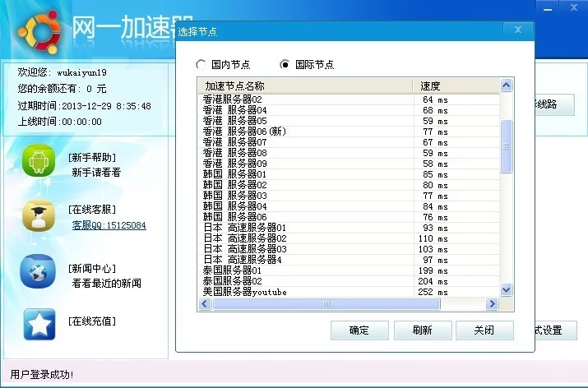Click the vertical scrollbar thumb
This screenshot has width=588, height=388.
click(506, 146)
